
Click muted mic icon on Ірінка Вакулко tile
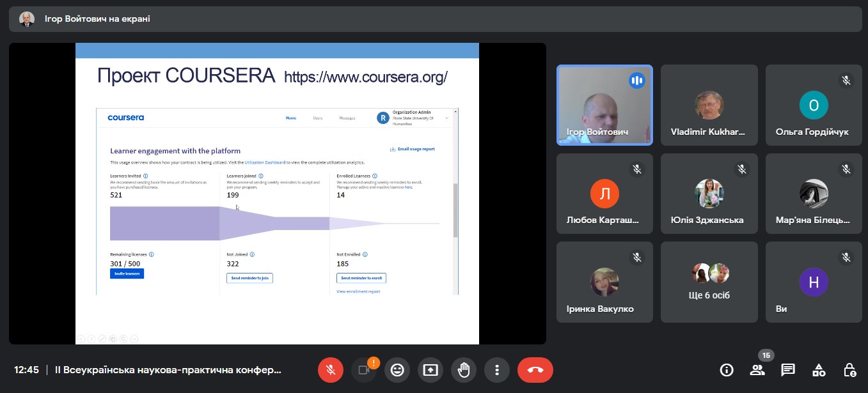click(636, 258)
